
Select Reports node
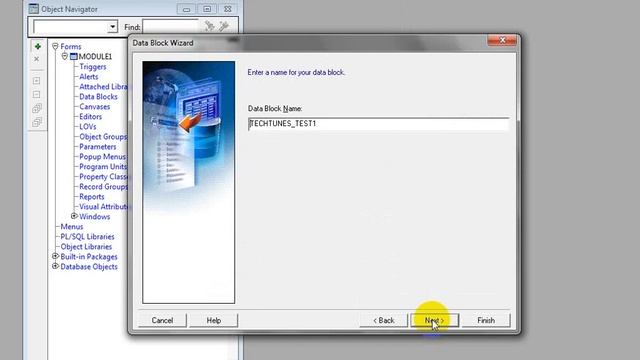(x=91, y=197)
